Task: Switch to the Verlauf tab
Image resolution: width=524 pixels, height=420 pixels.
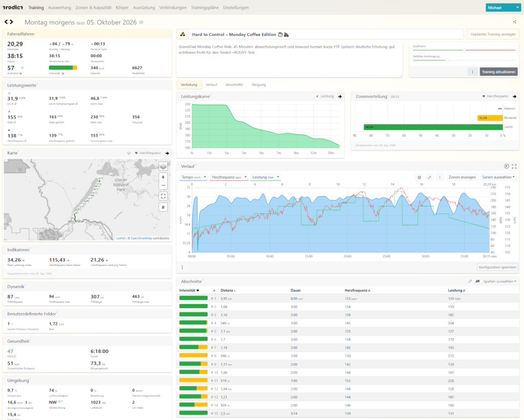Action: click(211, 84)
